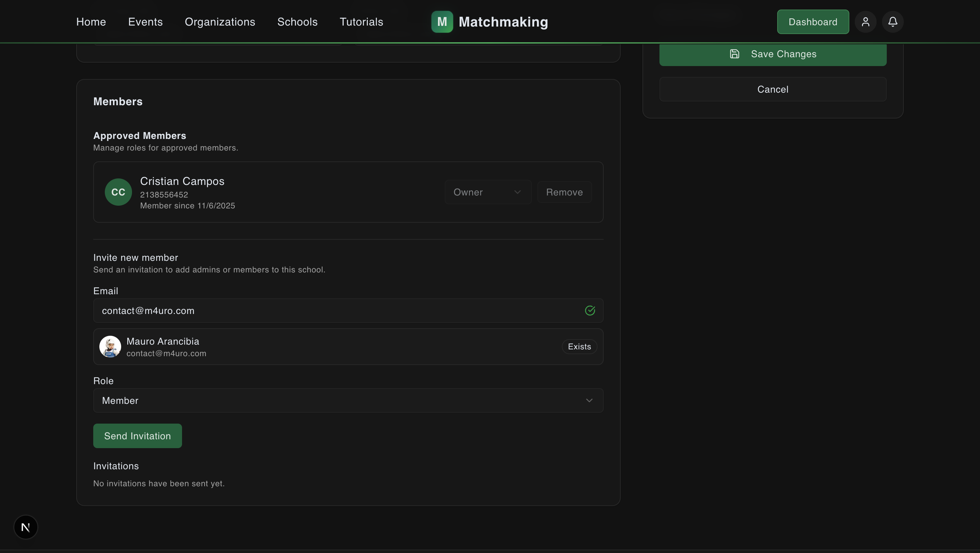
Task: Click the CC avatar of Cristian Campos
Action: coord(118,192)
